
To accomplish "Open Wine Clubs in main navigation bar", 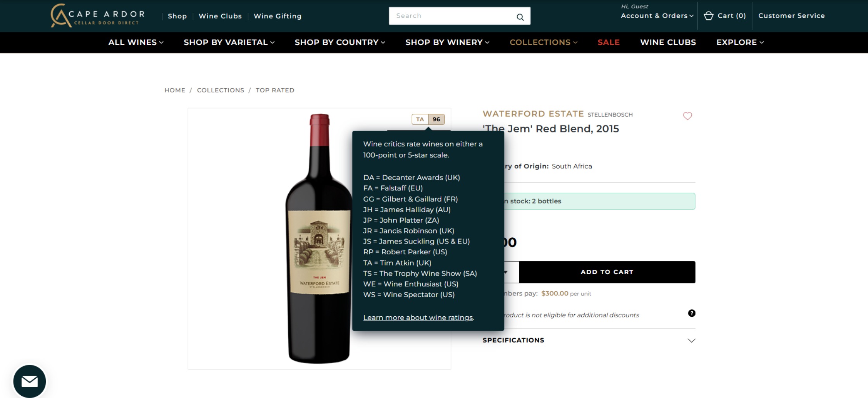I will click(x=668, y=42).
